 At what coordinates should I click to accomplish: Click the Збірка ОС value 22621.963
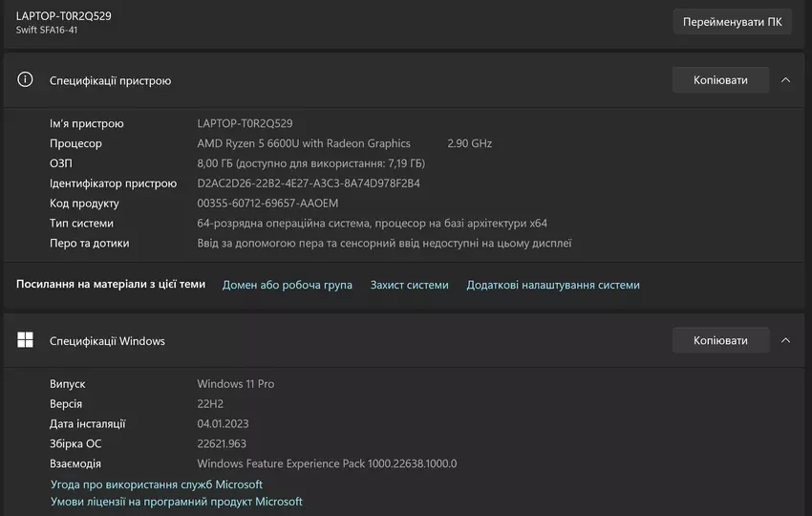[222, 443]
